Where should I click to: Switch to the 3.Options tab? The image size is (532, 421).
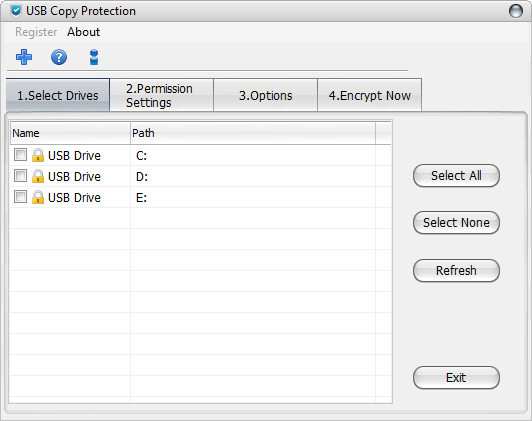coord(266,95)
